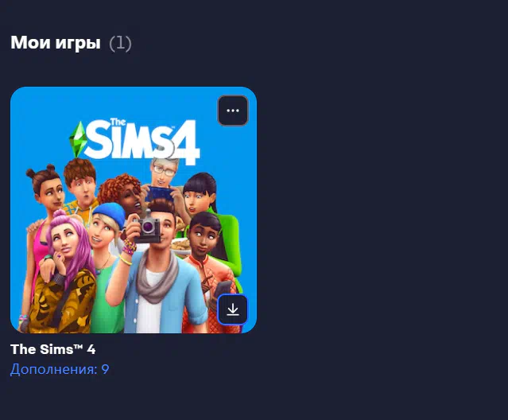Click the large number 4 in the logo

(x=186, y=142)
